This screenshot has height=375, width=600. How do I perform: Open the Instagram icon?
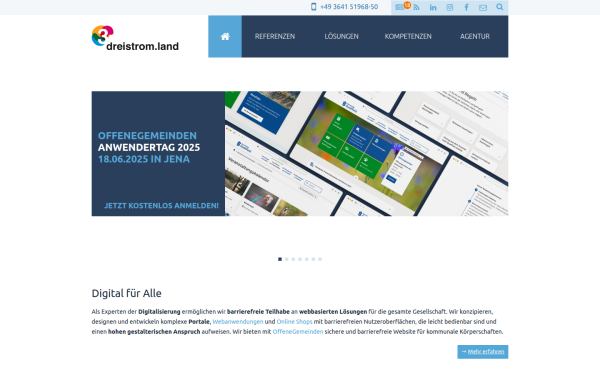click(450, 7)
